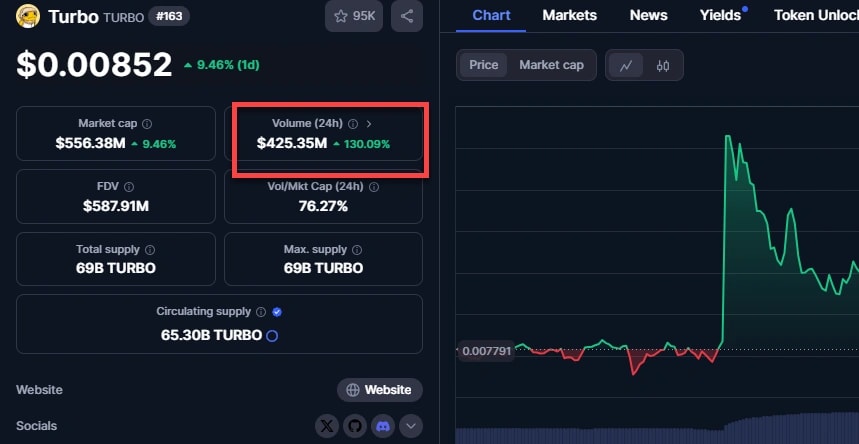The image size is (859, 444).
Task: Switch chart to Price view
Action: click(x=484, y=65)
